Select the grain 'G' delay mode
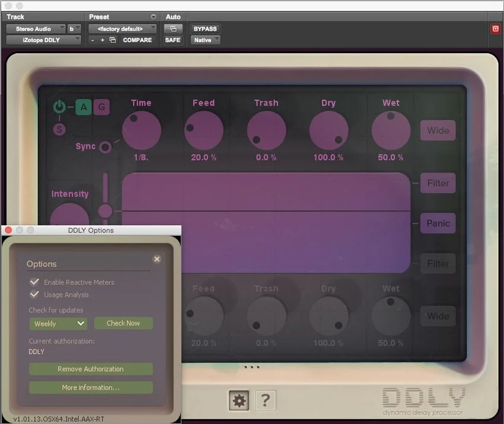 point(101,107)
